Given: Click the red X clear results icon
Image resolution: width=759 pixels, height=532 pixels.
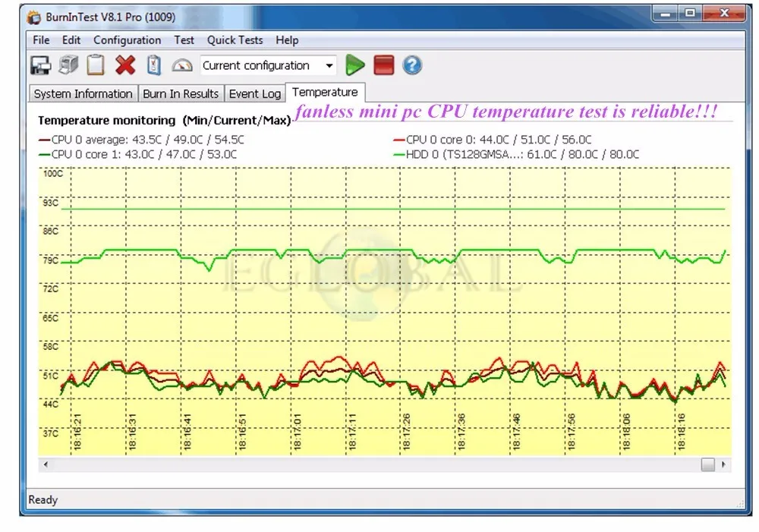Looking at the screenshot, I should (125, 65).
